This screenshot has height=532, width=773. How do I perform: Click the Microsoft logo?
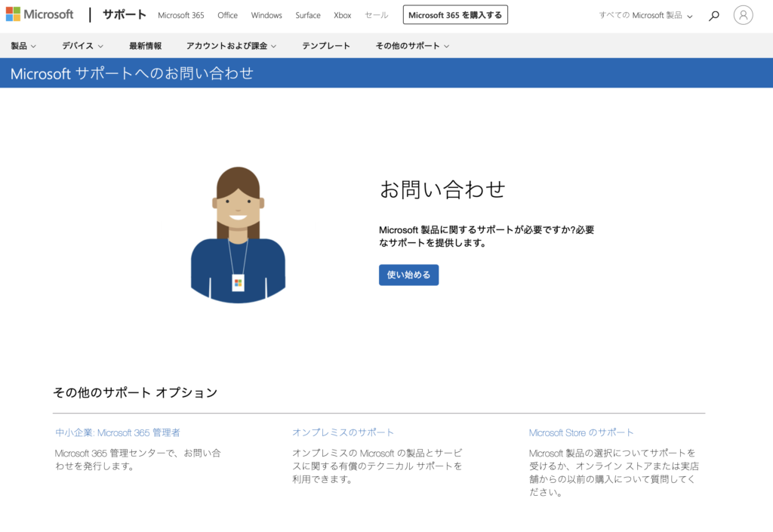pos(39,14)
